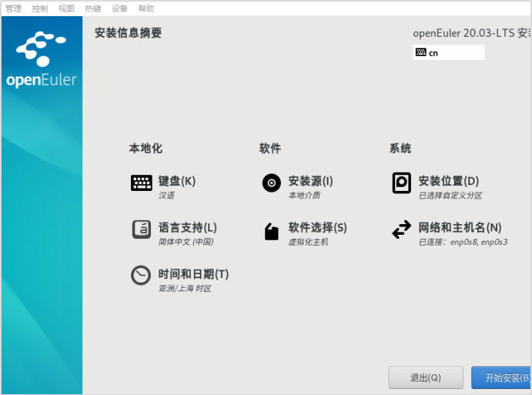The image size is (532, 395).
Task: Open the 控制 menu
Action: point(40,8)
